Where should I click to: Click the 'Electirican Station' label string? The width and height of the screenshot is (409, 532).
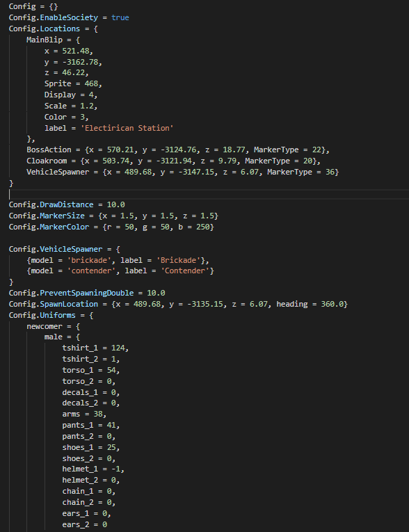click(x=127, y=128)
